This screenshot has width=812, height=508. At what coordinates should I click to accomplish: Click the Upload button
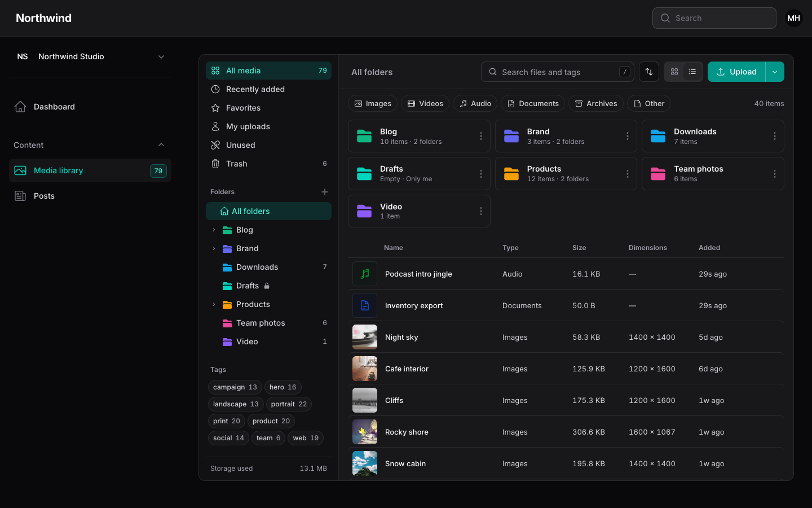tap(736, 72)
